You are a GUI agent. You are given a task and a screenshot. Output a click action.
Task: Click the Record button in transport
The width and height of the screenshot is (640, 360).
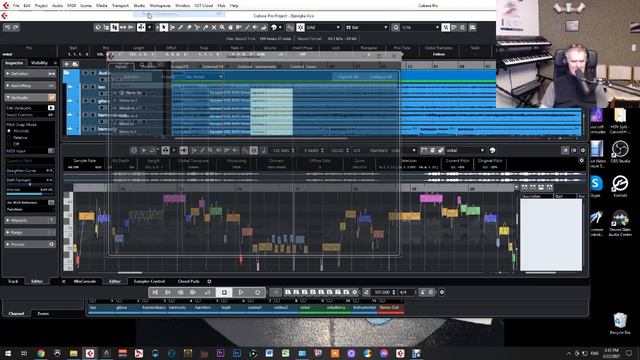pos(258,292)
